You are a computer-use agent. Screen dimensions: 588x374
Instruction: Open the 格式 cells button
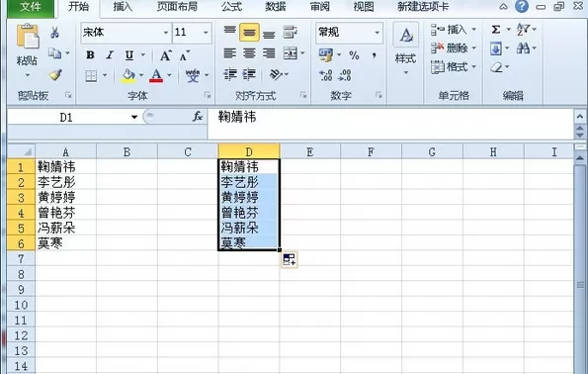[454, 67]
